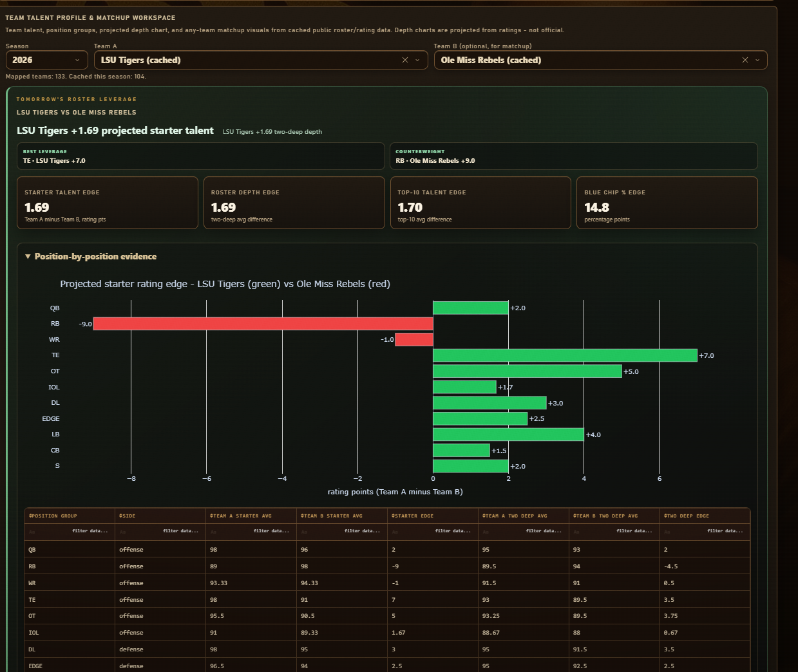The width and height of the screenshot is (798, 672).
Task: Click the RB row two deep edge -4.5 cell
Action: click(x=705, y=566)
